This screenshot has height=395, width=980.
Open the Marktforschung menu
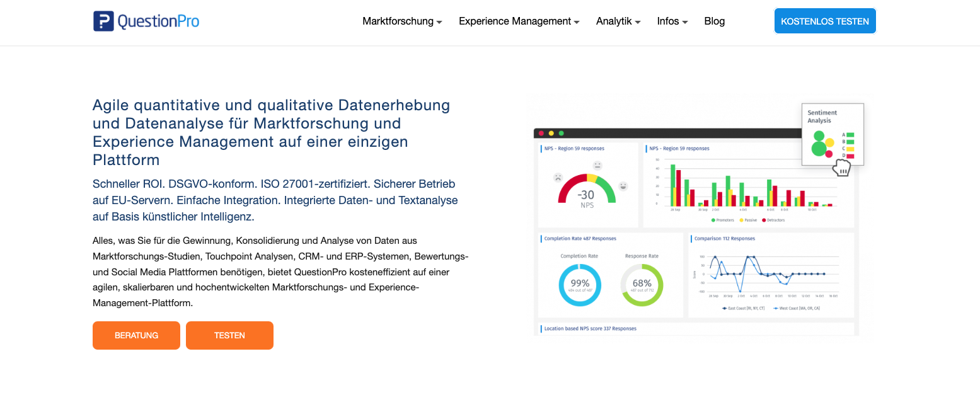(x=402, y=21)
